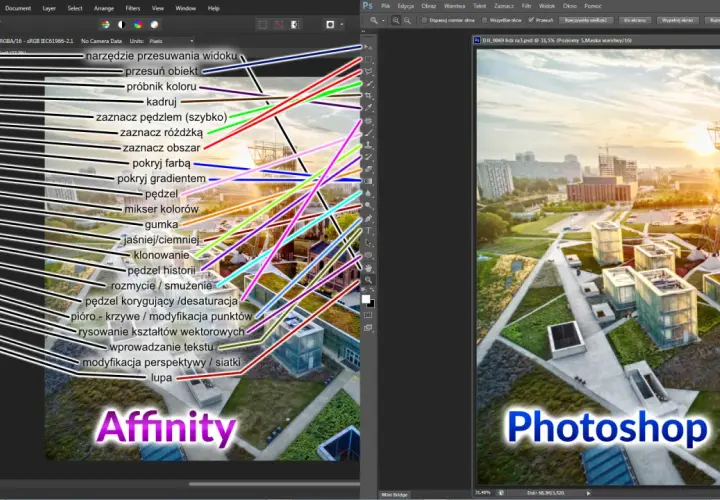Uncheck the 'Przesuń' checkbox
720x500 pixels.
(x=531, y=20)
